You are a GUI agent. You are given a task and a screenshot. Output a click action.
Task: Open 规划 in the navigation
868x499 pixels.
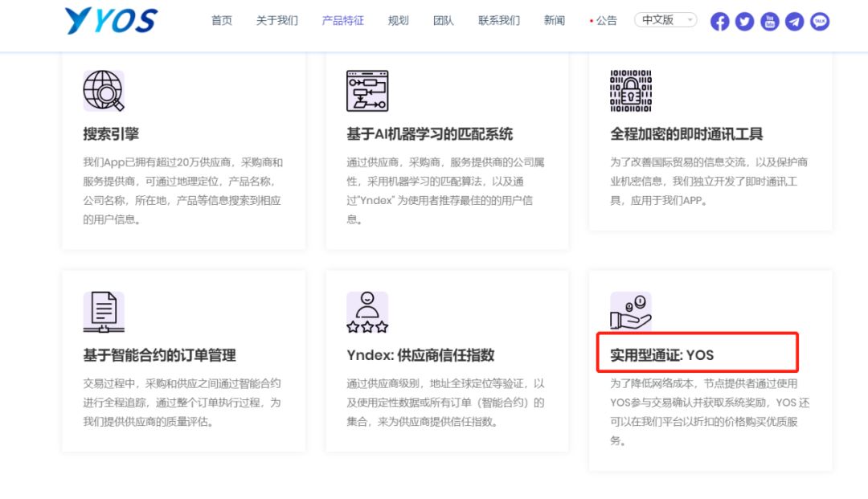(399, 20)
